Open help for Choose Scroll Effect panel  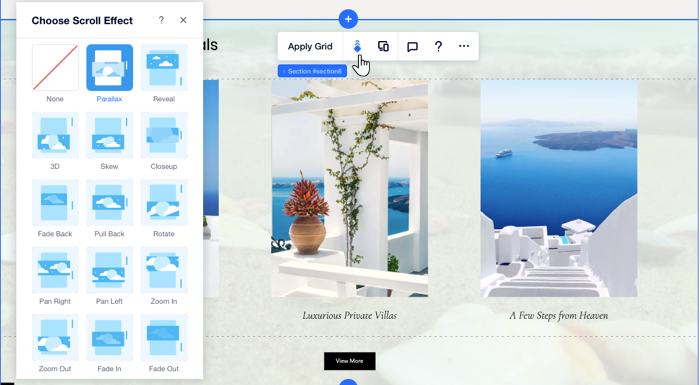tap(161, 20)
